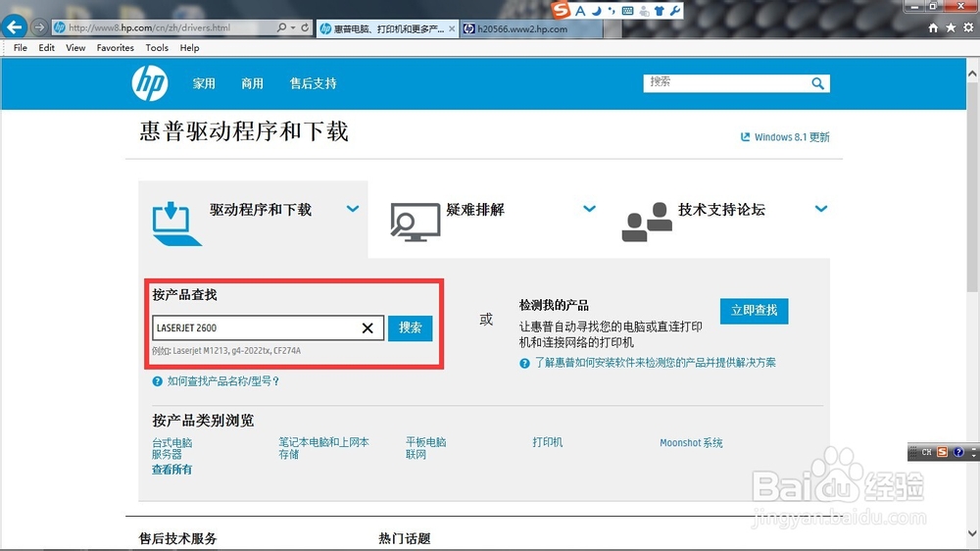The height and width of the screenshot is (551, 980).
Task: Open the Sogou soft keyboard icon
Action: click(x=628, y=11)
